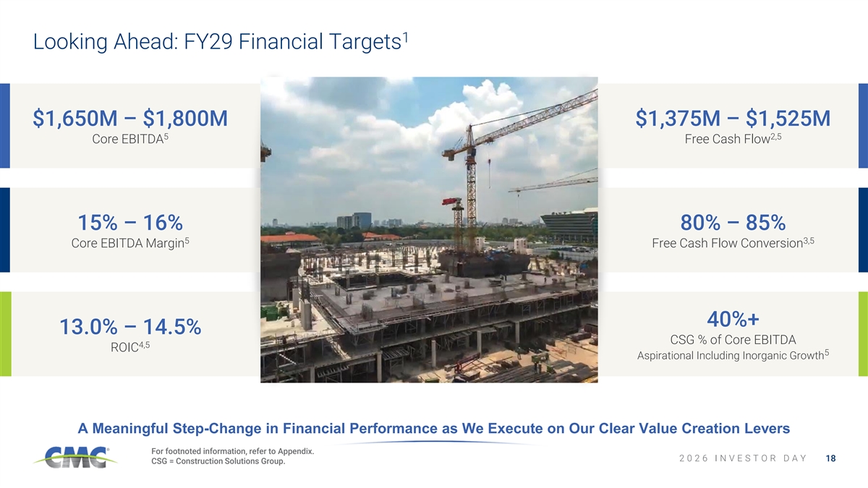This screenshot has height=488, width=868.
Task: Select the 13.0% – 14.5% ROIC target
Action: 130,327
